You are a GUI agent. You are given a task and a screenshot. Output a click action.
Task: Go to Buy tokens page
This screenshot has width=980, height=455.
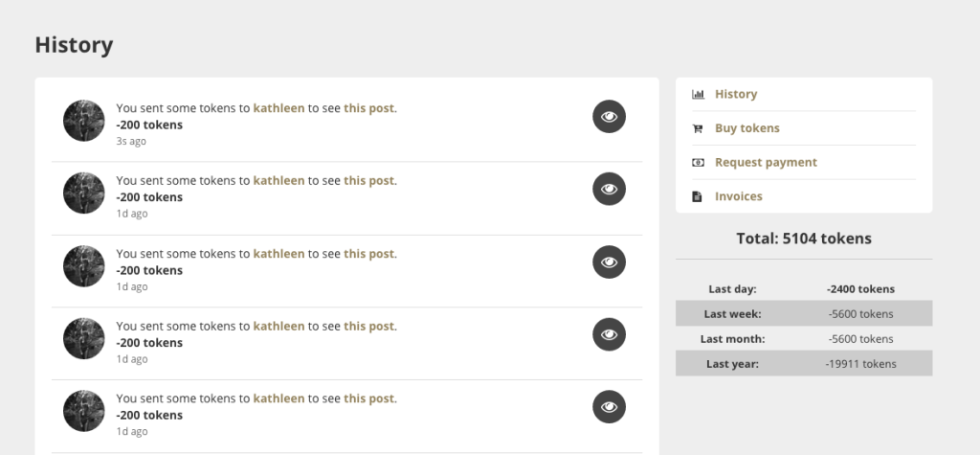click(746, 127)
